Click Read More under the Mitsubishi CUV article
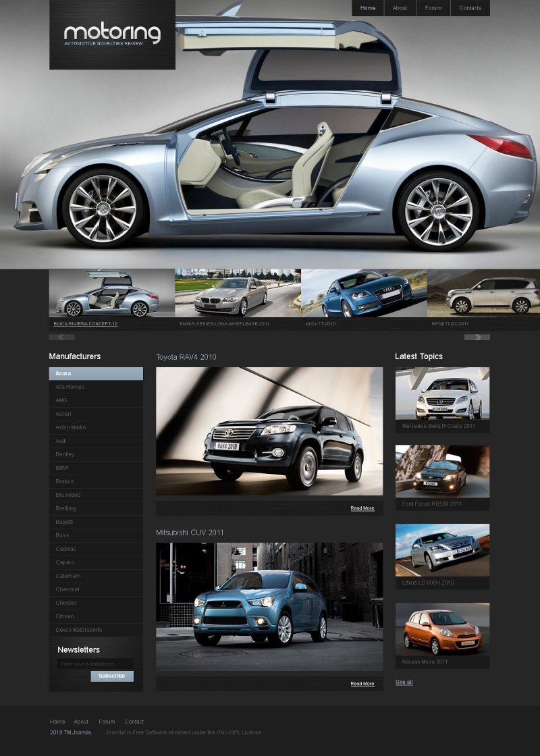Image resolution: width=540 pixels, height=756 pixels. pyautogui.click(x=362, y=684)
